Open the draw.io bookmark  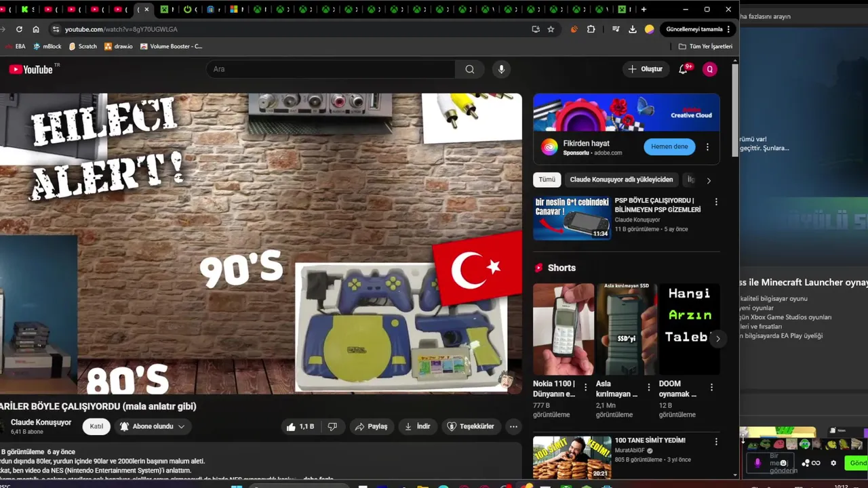tap(119, 46)
